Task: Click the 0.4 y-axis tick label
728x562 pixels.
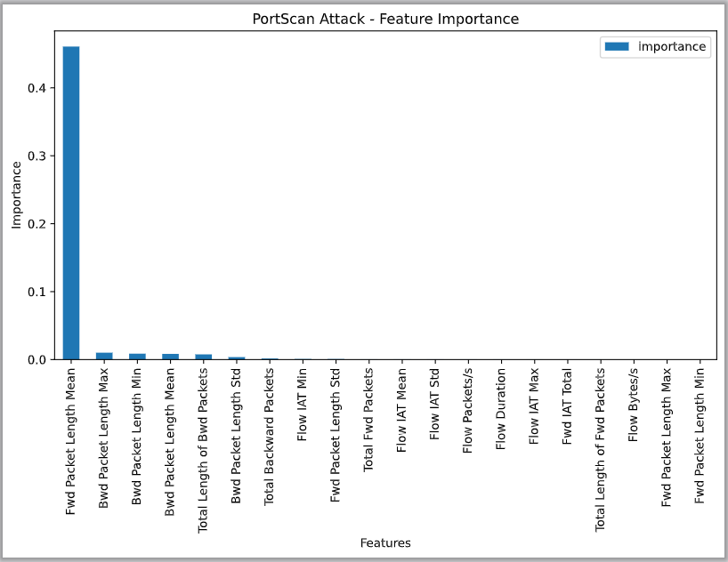Action: coord(37,88)
